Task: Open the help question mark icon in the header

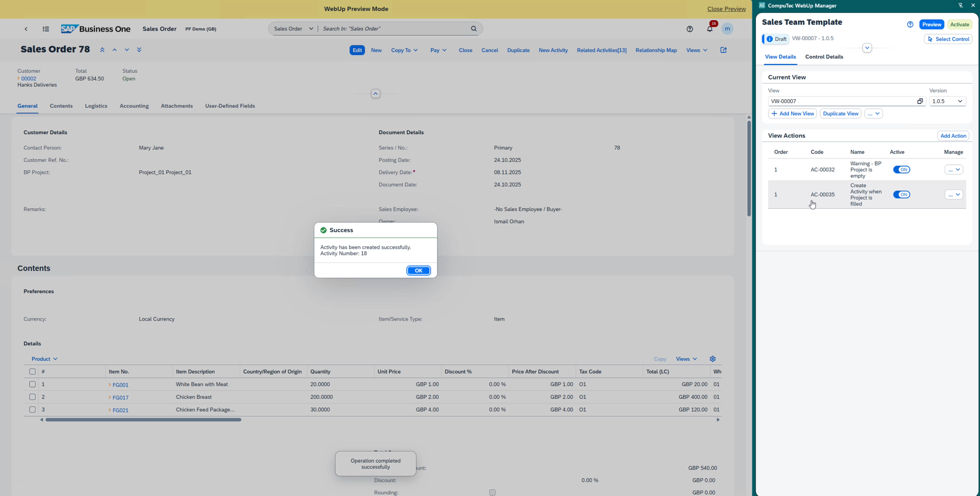Action: [690, 29]
